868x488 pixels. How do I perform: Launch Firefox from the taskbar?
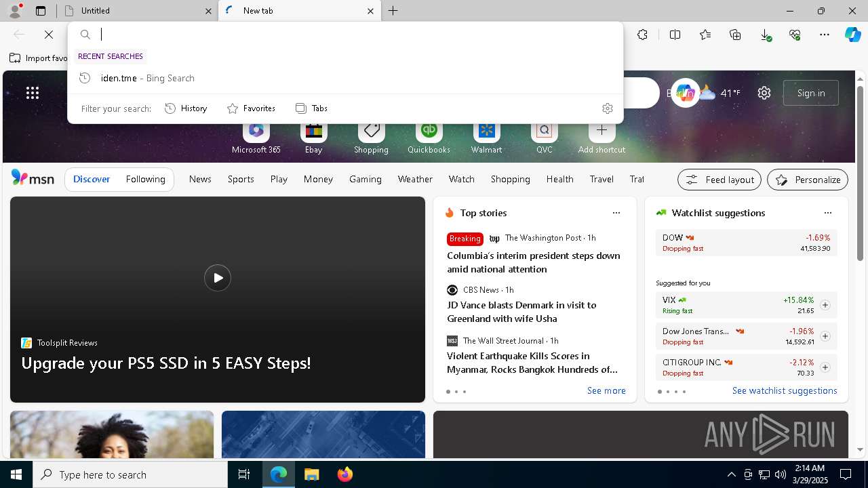tap(345, 474)
